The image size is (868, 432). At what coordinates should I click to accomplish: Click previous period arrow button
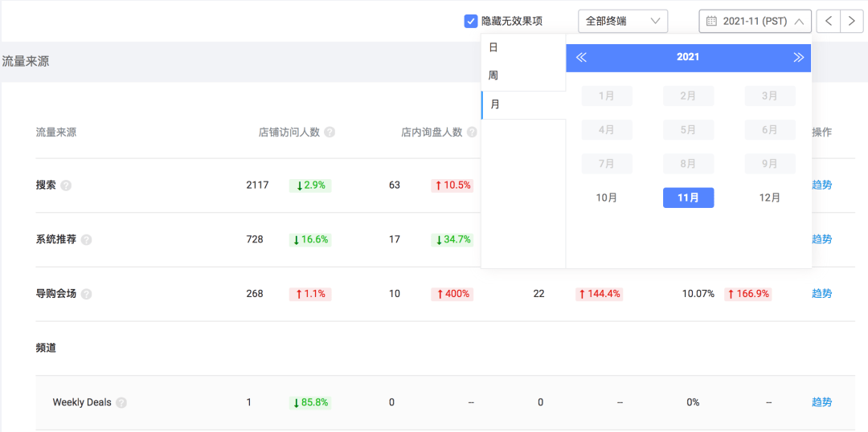click(x=828, y=22)
